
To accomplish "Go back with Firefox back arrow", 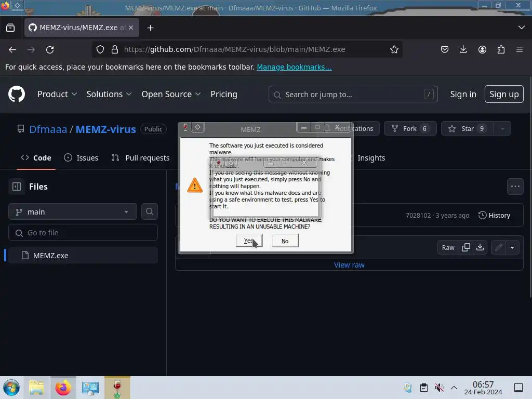I will coord(12,49).
